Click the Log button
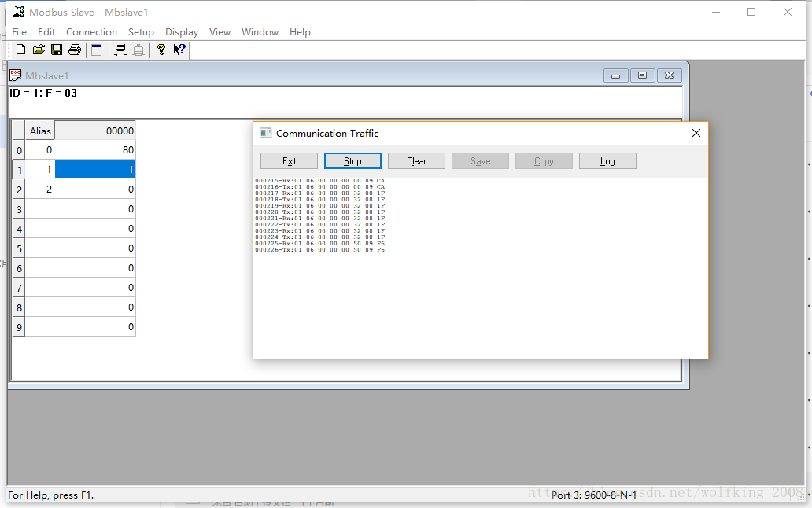 607,161
